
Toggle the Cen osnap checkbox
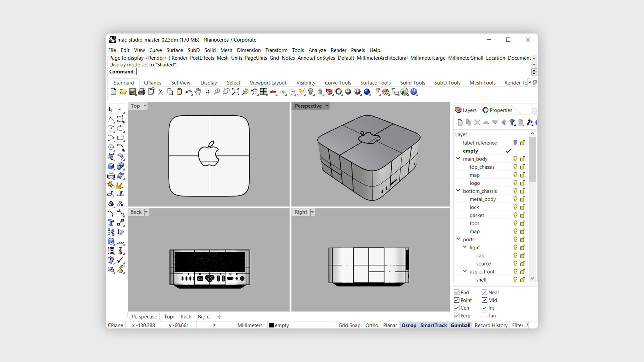[x=457, y=308]
